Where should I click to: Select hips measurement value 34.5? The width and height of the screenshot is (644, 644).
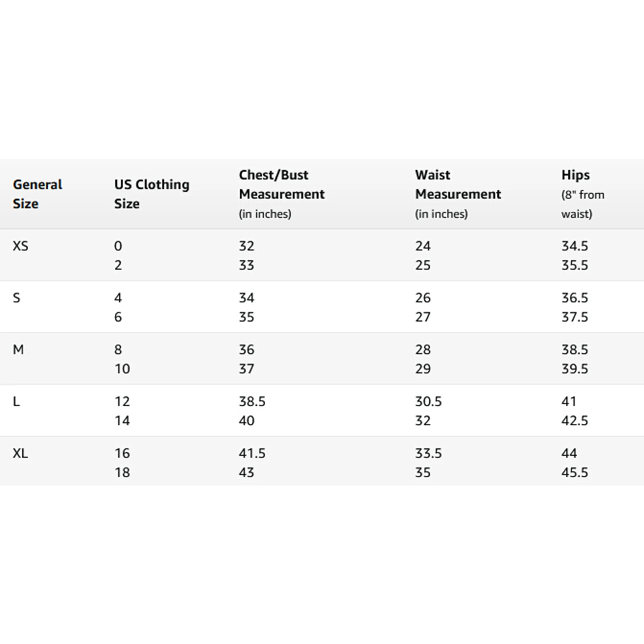click(574, 246)
